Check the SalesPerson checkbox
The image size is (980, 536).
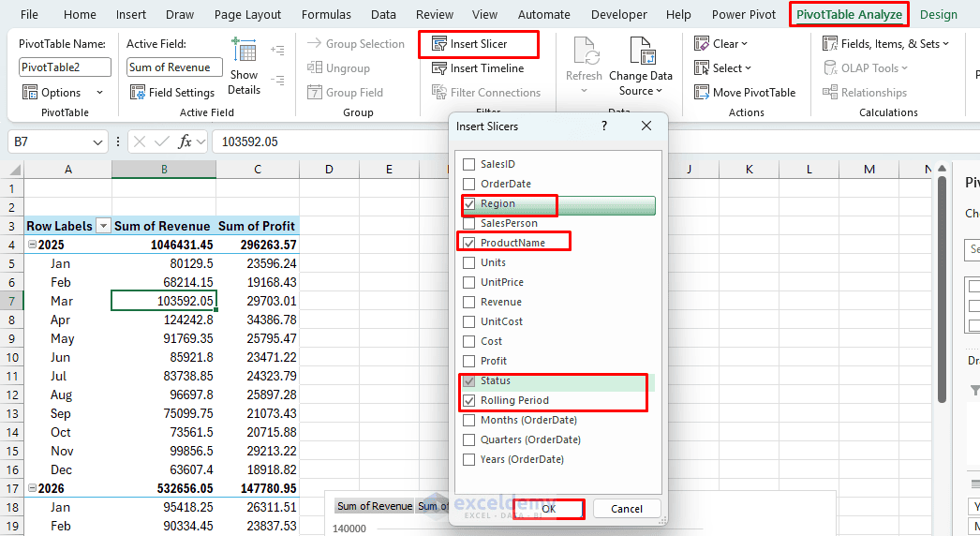click(x=468, y=223)
